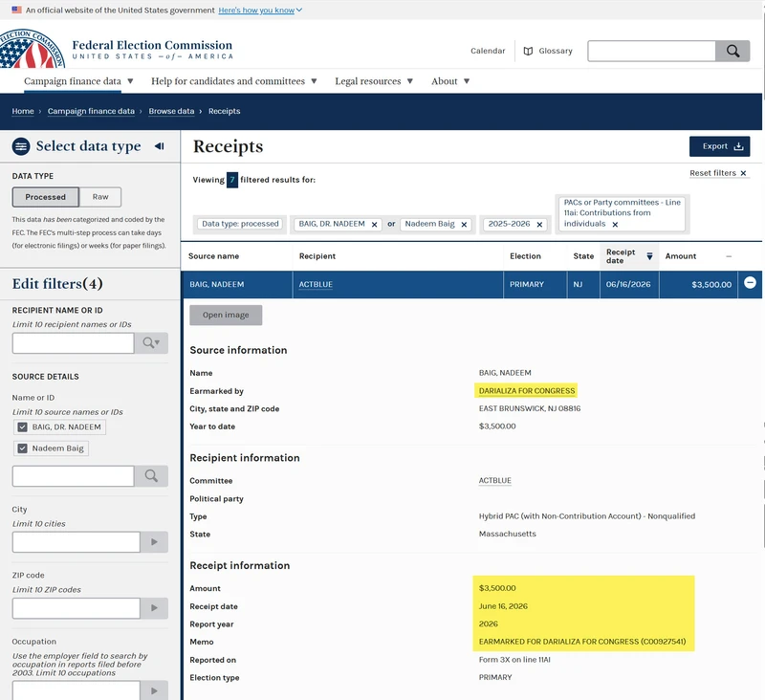Click into the City filter field

coord(76,542)
